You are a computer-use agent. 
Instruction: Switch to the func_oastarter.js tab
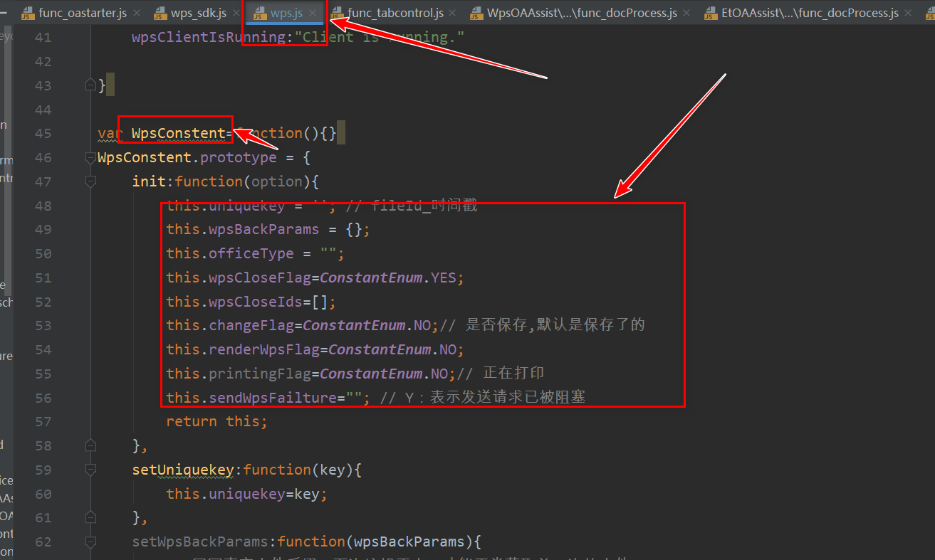83,13
